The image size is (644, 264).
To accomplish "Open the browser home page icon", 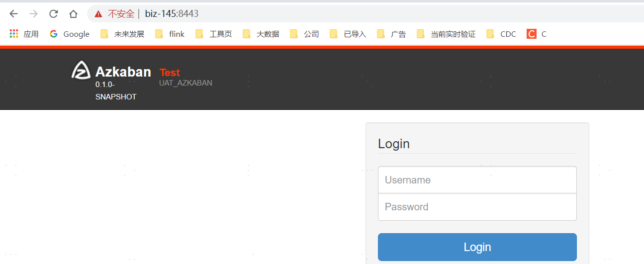I will (73, 14).
